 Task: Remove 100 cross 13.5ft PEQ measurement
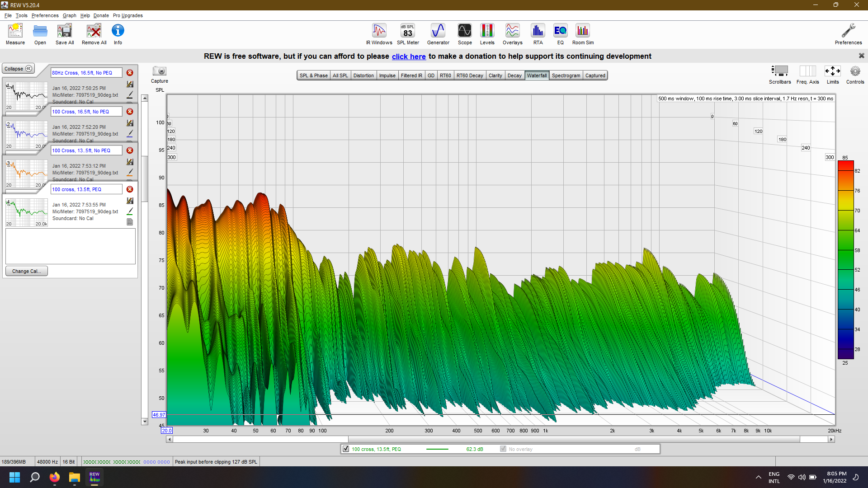coord(130,189)
